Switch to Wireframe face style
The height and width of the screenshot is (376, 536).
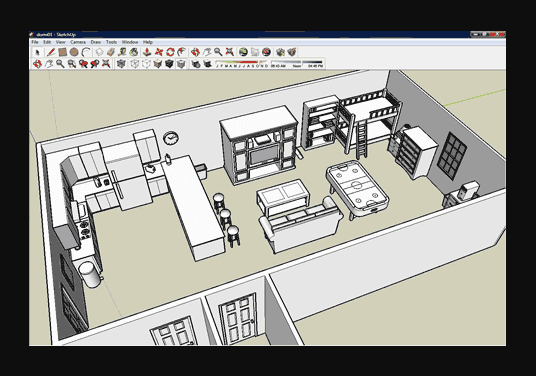click(134, 64)
